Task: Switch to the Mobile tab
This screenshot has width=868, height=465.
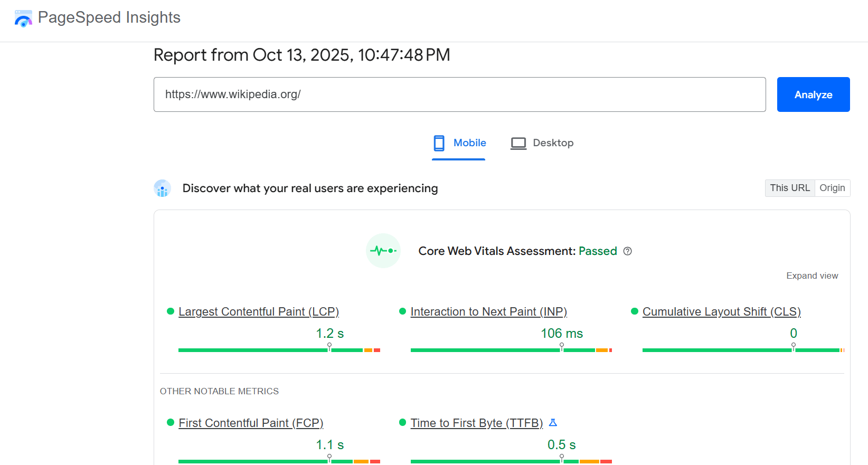Action: 459,143
